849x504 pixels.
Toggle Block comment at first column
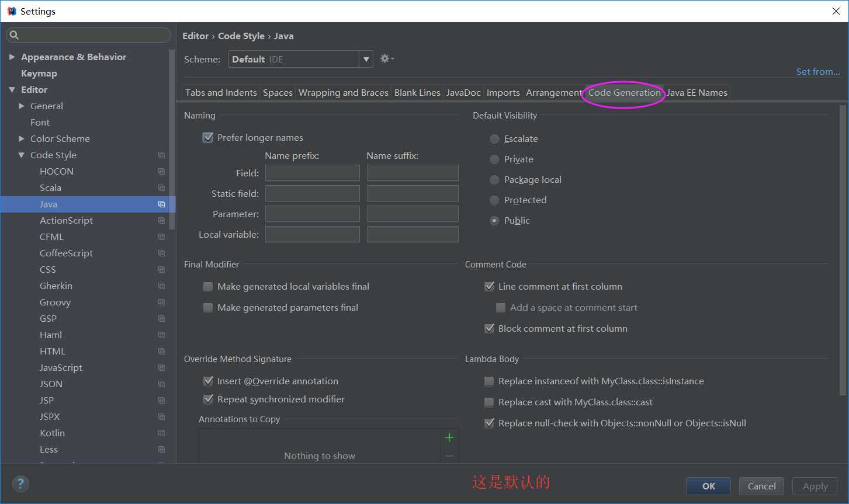coord(490,328)
